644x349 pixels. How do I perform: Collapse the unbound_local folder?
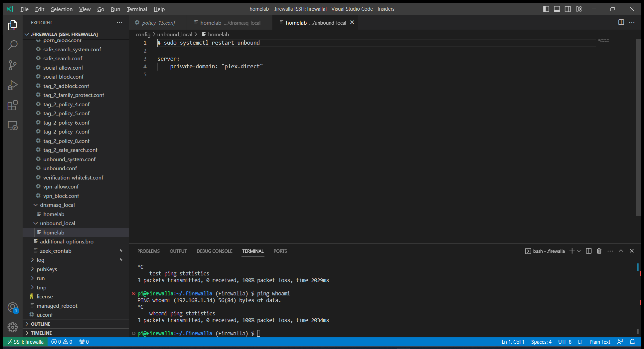[x=36, y=223]
